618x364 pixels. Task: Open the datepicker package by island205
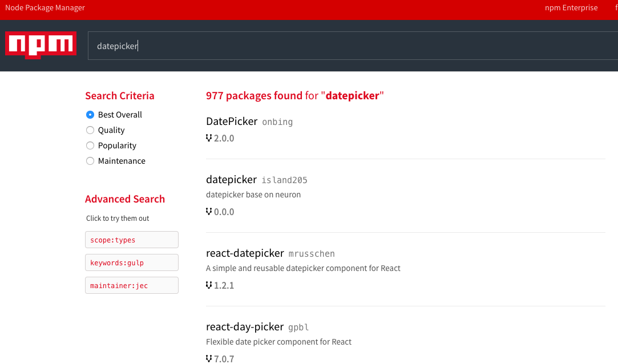231,180
